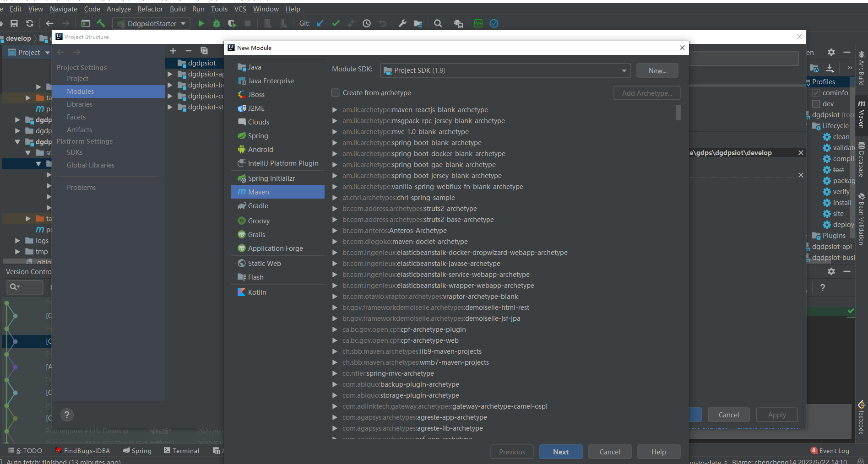
Task: Reimport all Maven projects icon
Action: (814, 68)
